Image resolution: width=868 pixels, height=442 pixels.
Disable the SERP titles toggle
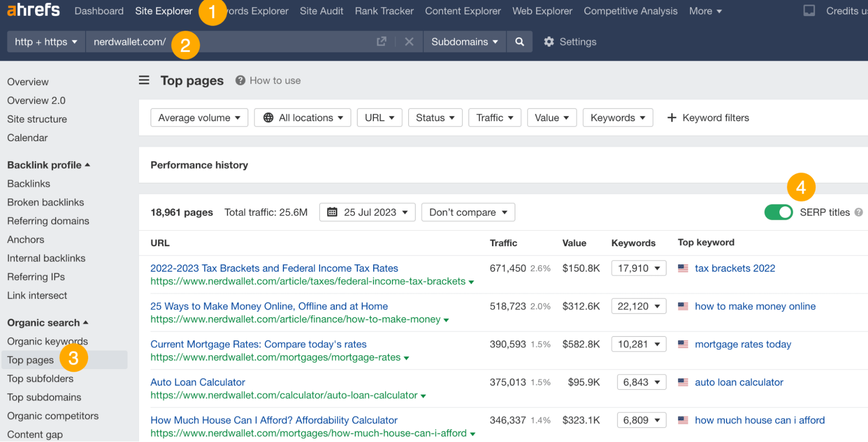778,212
